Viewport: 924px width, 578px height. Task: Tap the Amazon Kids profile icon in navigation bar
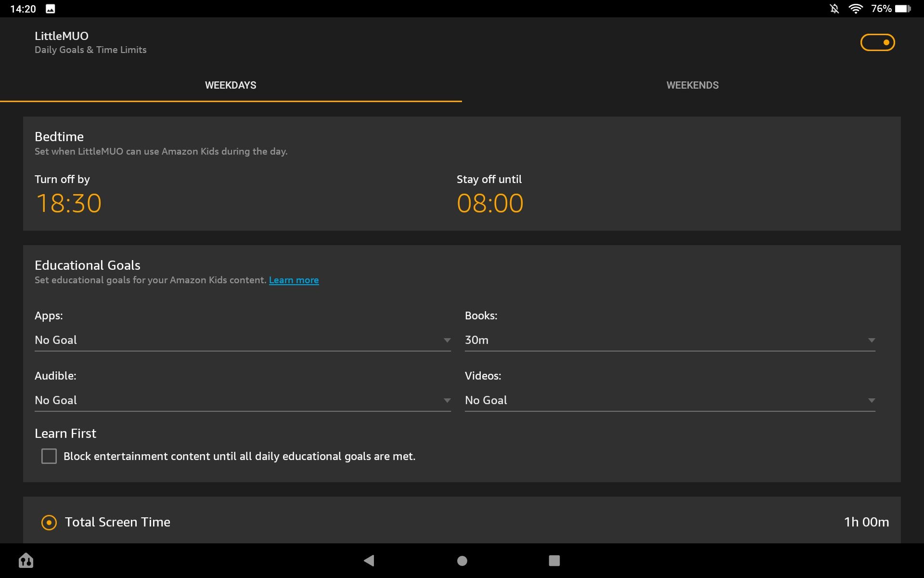point(26,560)
